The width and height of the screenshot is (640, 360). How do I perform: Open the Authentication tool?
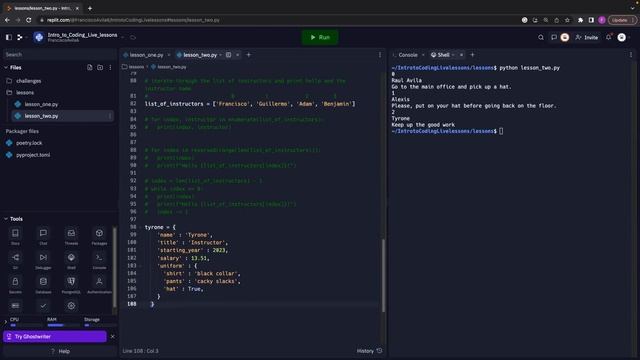point(99,285)
